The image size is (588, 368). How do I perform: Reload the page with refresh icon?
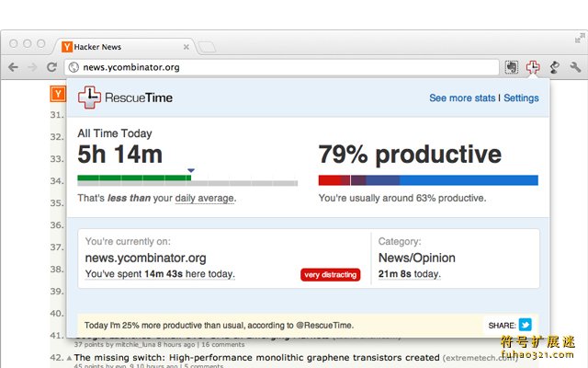point(51,67)
